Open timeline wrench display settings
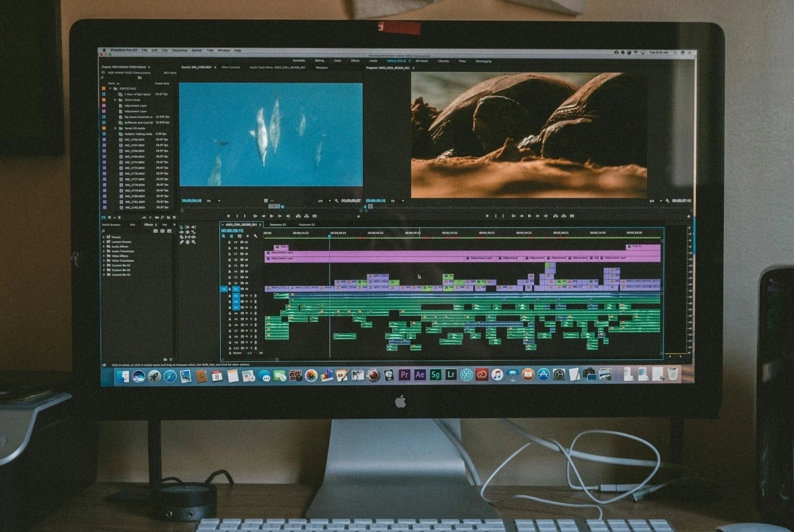This screenshot has height=532, width=794. 255,236
